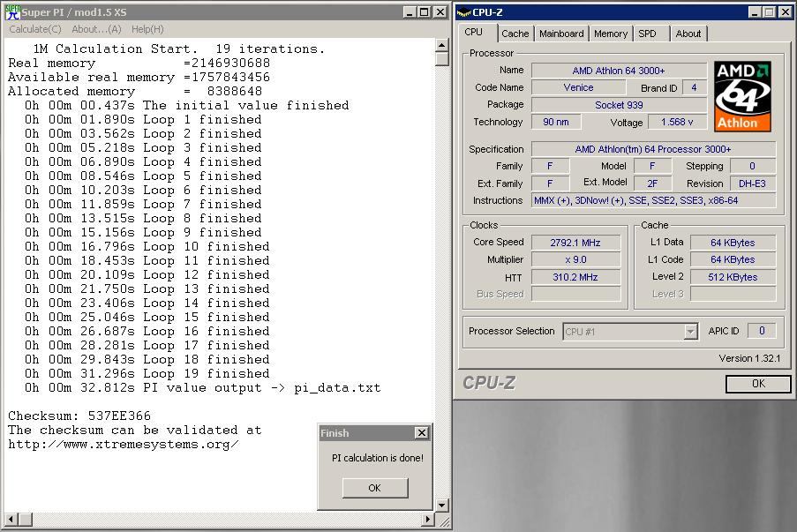Click the CPU-Z title bar icon
797x532 pixels.
(463, 12)
